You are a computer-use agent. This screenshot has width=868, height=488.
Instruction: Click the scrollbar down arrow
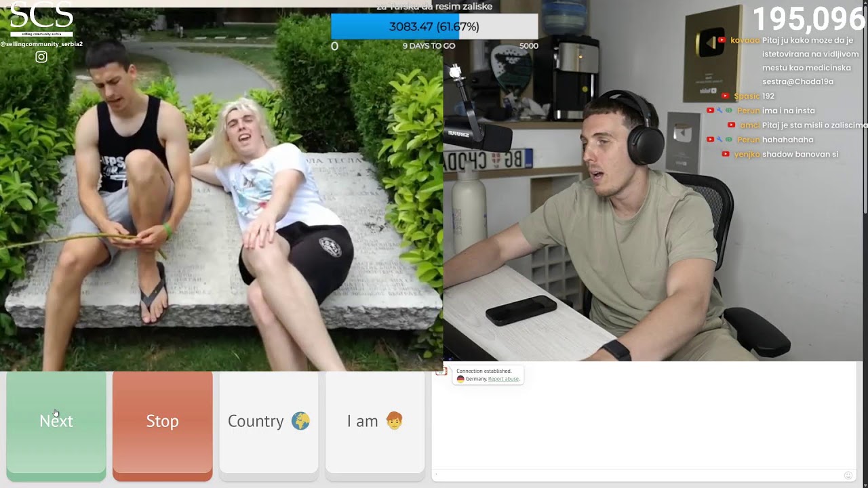point(865,484)
